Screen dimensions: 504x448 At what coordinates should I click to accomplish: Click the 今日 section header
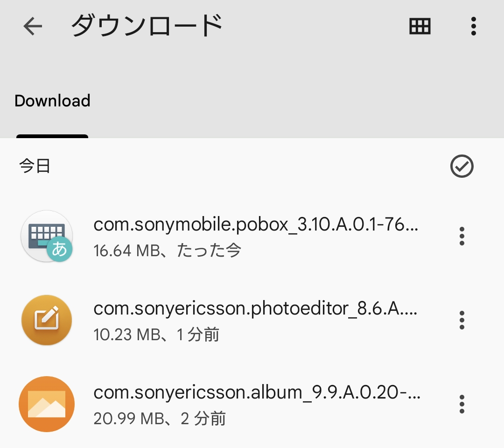[x=35, y=166]
